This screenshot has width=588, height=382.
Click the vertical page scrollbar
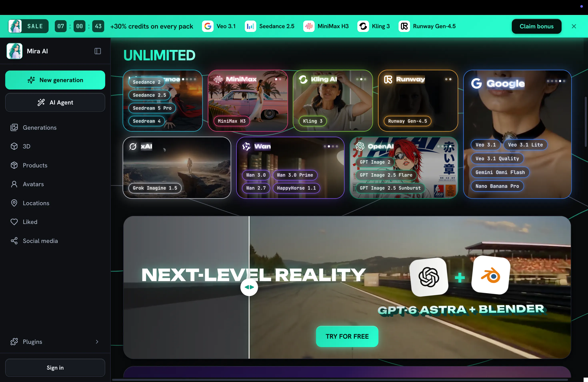[586, 122]
